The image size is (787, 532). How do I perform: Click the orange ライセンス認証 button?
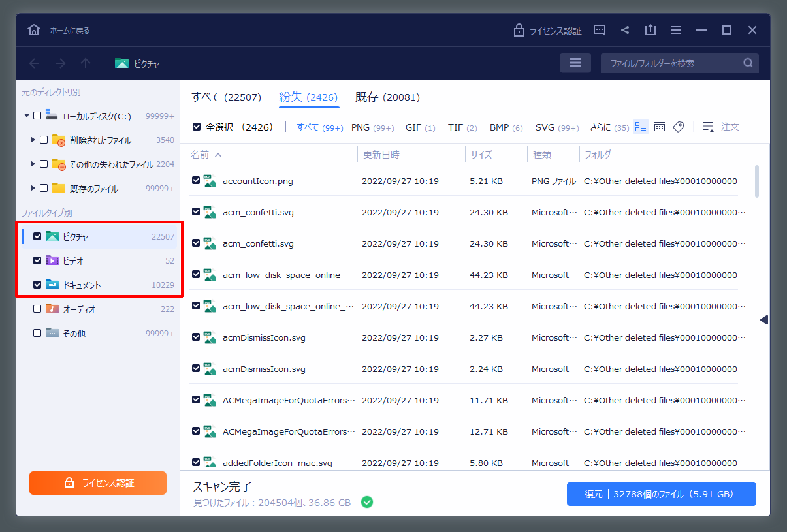point(98,483)
